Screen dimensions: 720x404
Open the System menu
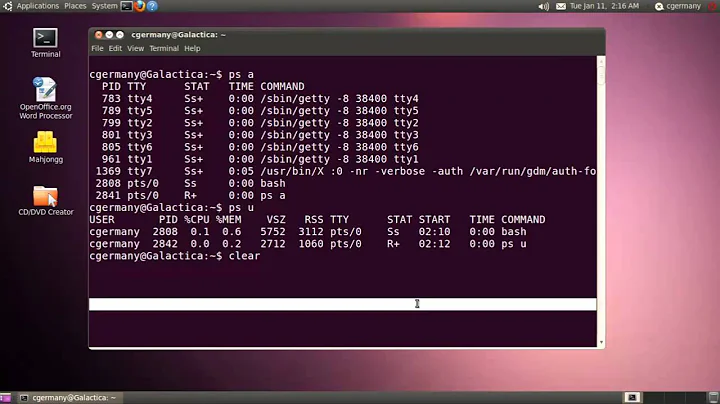tap(104, 6)
